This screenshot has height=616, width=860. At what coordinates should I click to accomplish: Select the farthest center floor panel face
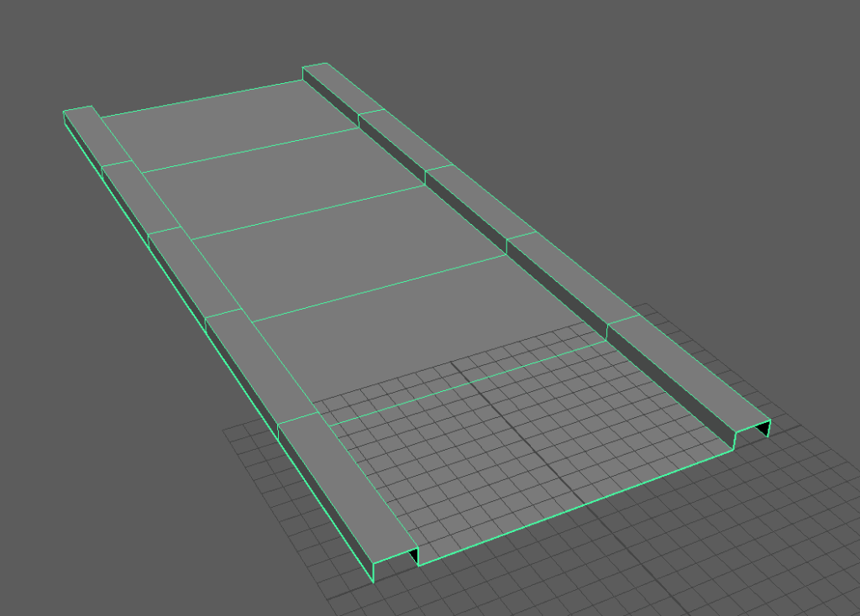(x=227, y=126)
